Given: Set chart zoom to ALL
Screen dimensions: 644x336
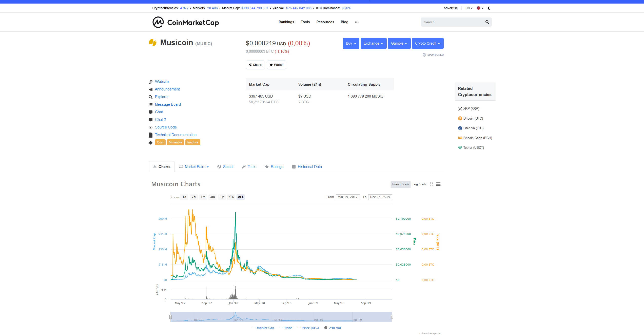Looking at the screenshot, I should point(241,197).
